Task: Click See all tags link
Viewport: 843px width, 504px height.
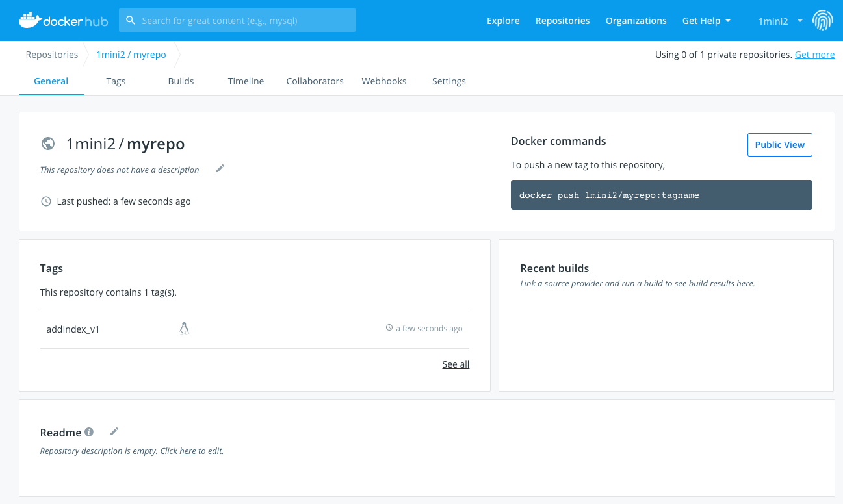Action: click(x=456, y=364)
